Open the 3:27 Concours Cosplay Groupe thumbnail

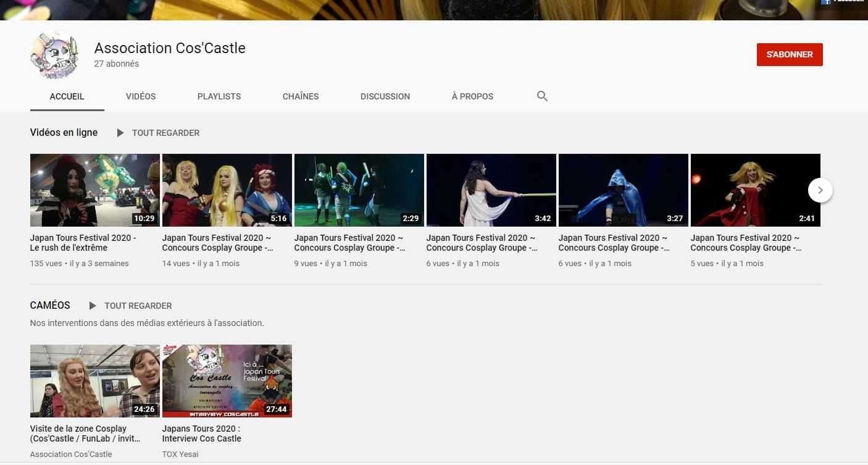coord(624,190)
